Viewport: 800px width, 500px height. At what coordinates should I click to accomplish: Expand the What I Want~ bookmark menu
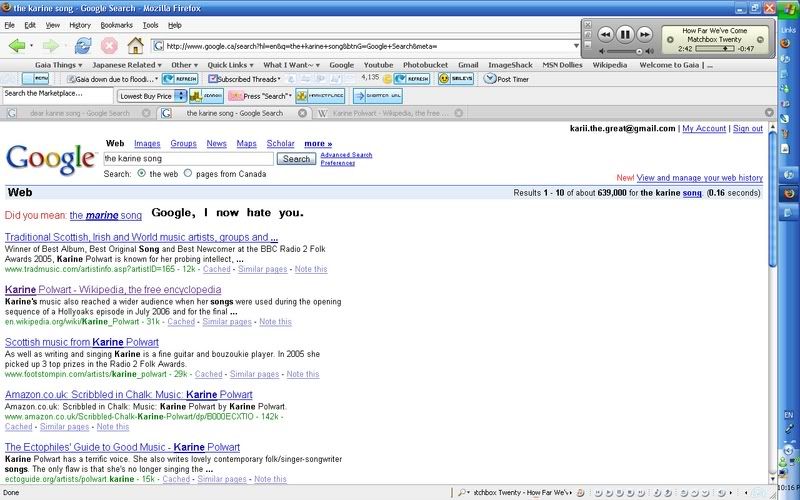pos(291,65)
